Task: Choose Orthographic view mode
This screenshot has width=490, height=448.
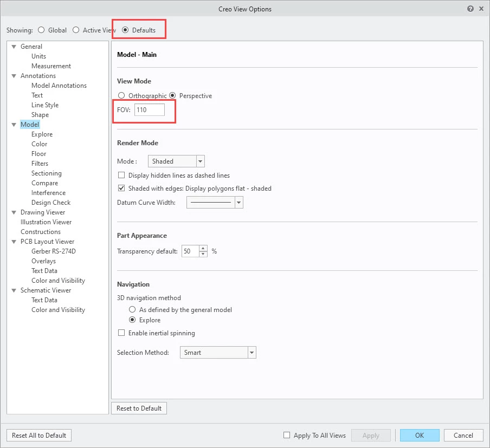Action: [121, 95]
